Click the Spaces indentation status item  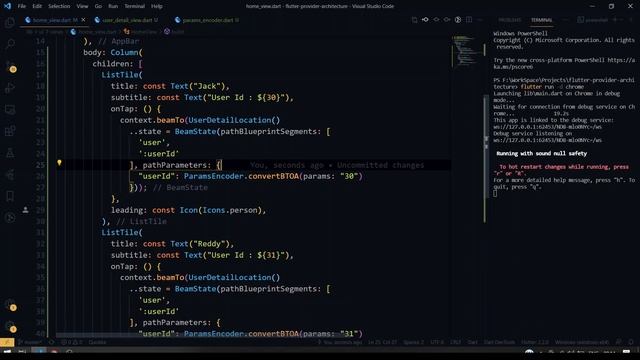pos(413,342)
